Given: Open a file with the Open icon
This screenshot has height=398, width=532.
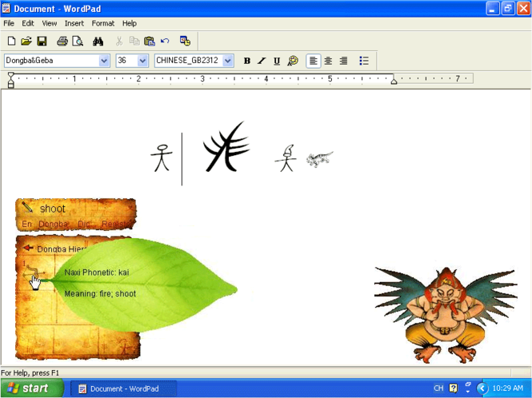Looking at the screenshot, I should click(x=26, y=42).
